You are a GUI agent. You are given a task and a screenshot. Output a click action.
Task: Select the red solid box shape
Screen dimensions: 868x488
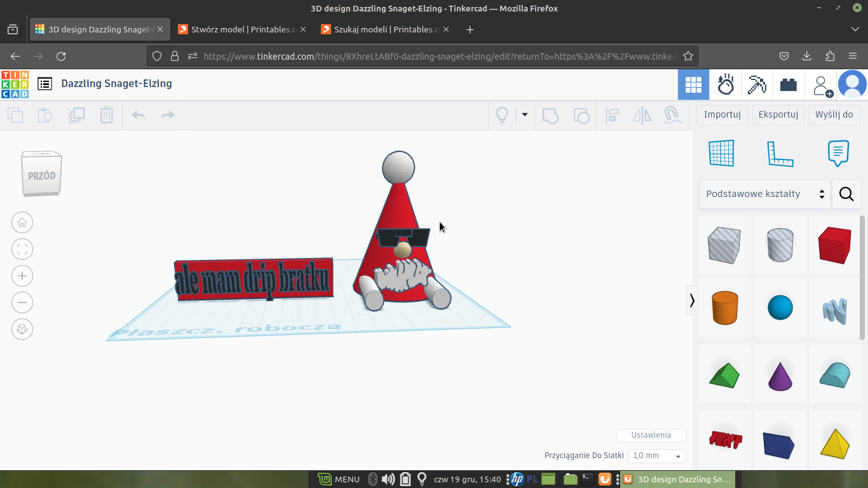pyautogui.click(x=834, y=245)
